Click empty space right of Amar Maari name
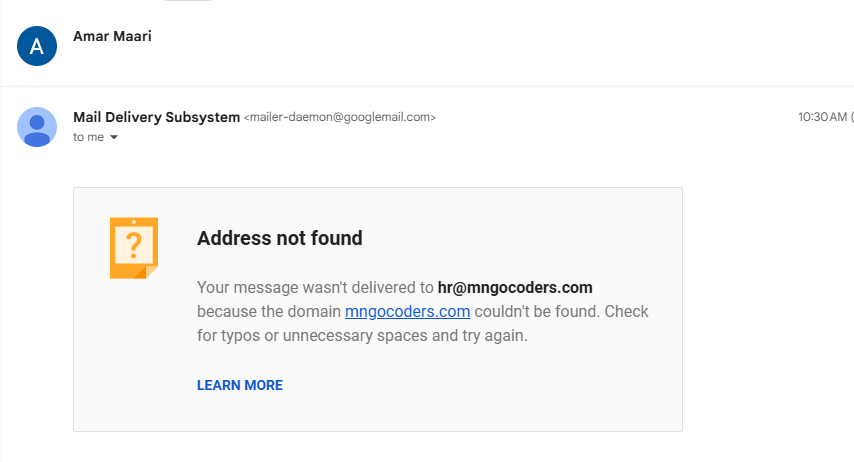This screenshot has height=462, width=854. [450, 40]
